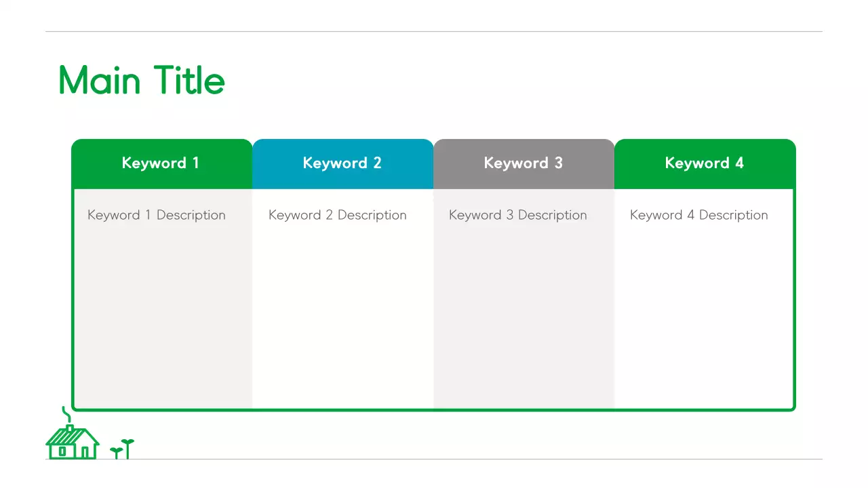Click the green house icon

73,442
